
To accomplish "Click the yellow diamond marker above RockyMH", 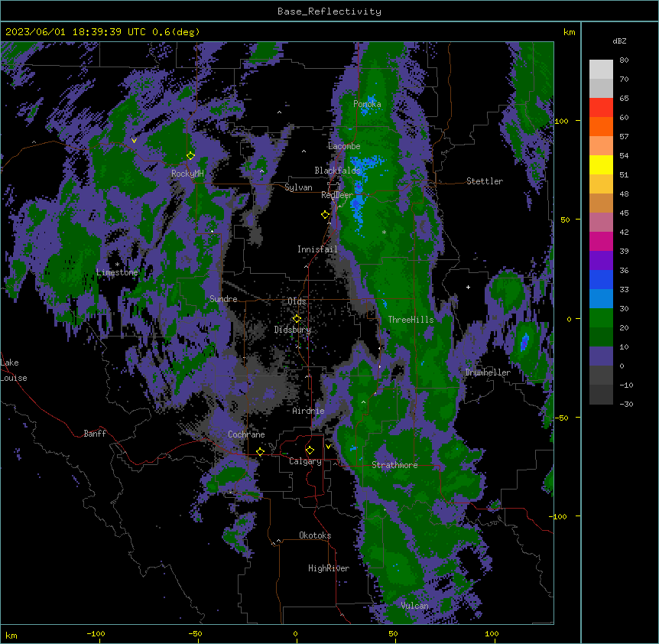I will coord(191,155).
